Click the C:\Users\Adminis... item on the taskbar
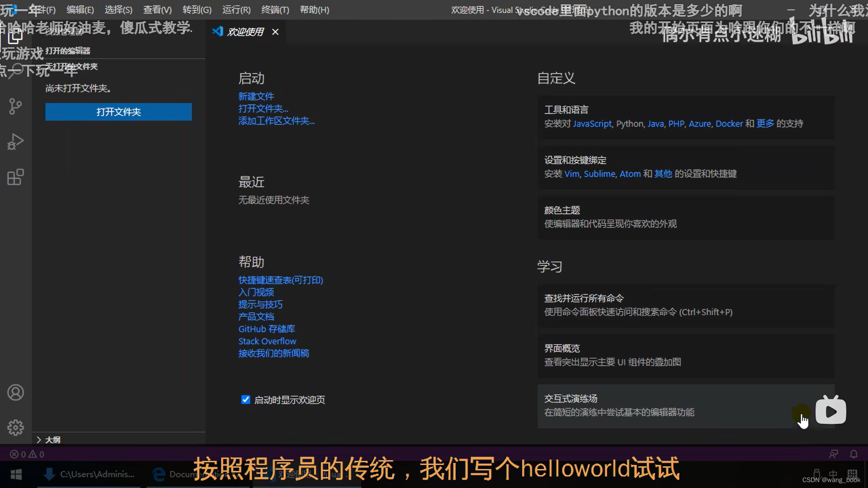The image size is (868, 488). [96, 474]
